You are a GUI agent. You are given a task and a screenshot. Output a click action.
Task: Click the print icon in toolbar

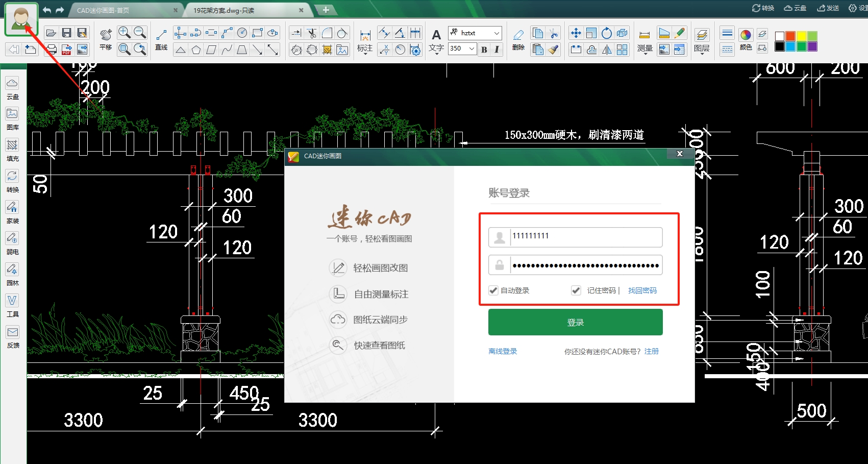[51, 50]
